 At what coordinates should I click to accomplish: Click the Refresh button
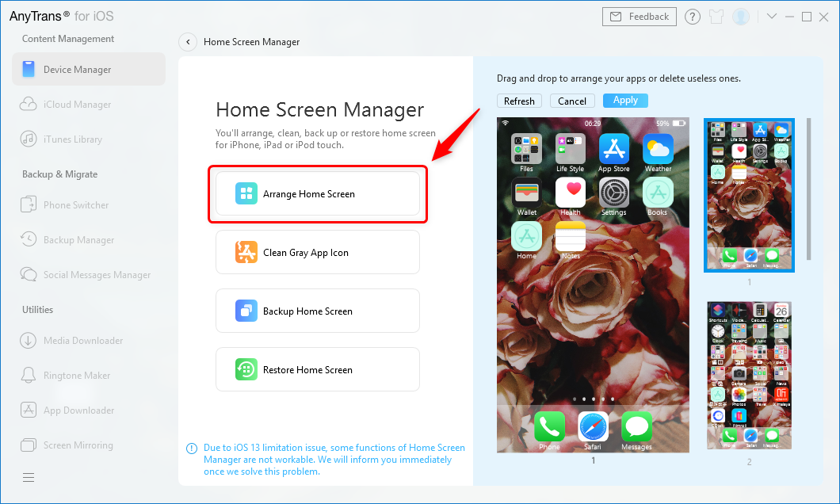519,101
